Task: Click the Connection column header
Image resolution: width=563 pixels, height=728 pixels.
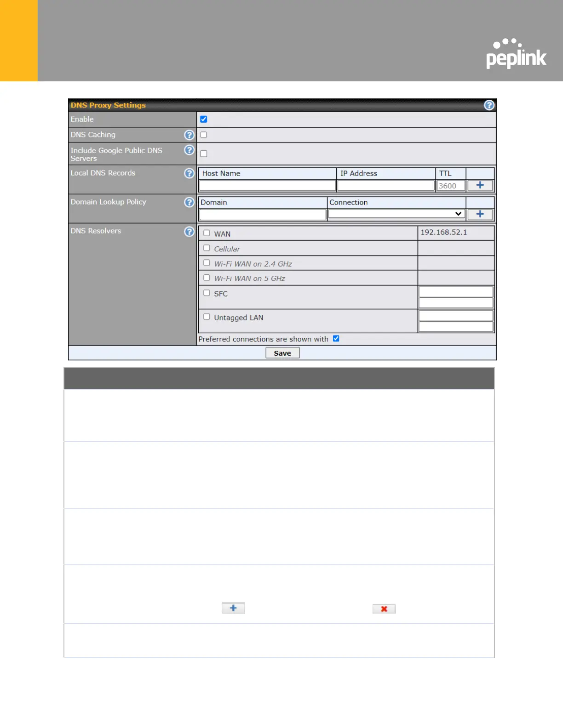Action: (349, 202)
